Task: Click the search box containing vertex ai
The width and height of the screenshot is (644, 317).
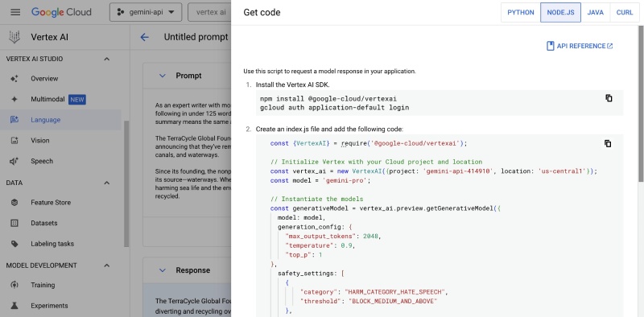Action: tap(209, 12)
